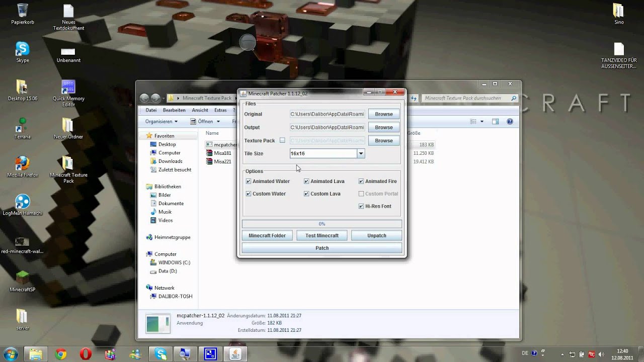Open the Bearbeiten menu
Viewport: 644px width, 362px height.
174,110
